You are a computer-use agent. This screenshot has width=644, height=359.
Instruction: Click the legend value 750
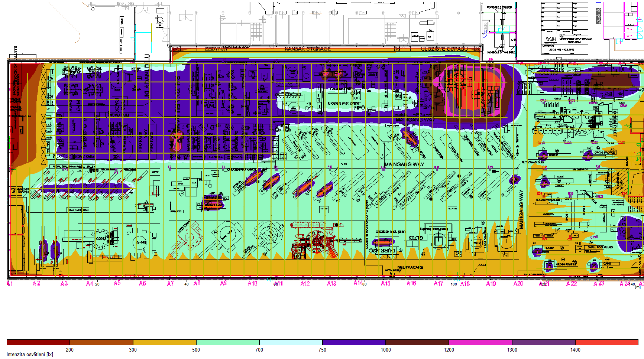(x=322, y=350)
